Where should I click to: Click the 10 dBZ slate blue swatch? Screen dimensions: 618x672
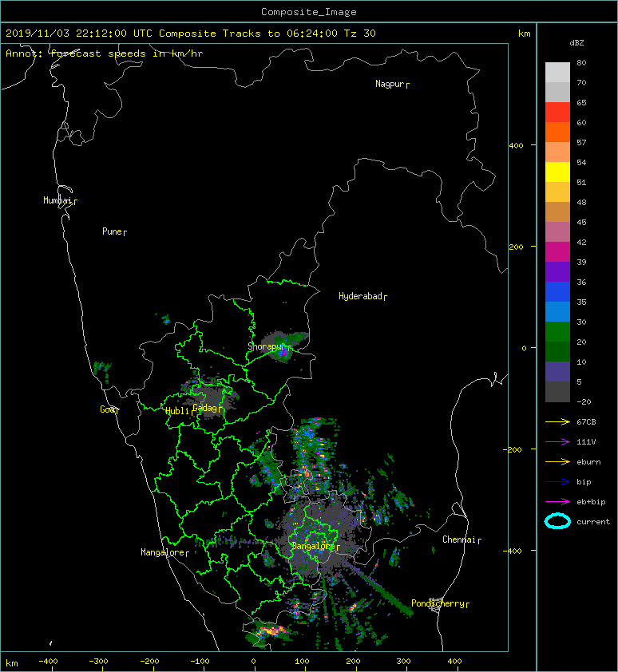pos(557,371)
